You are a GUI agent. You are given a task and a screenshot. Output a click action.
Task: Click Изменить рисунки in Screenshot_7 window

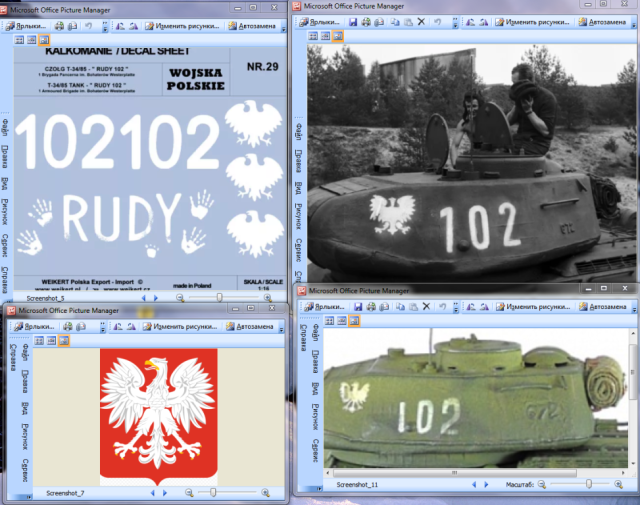[180, 326]
